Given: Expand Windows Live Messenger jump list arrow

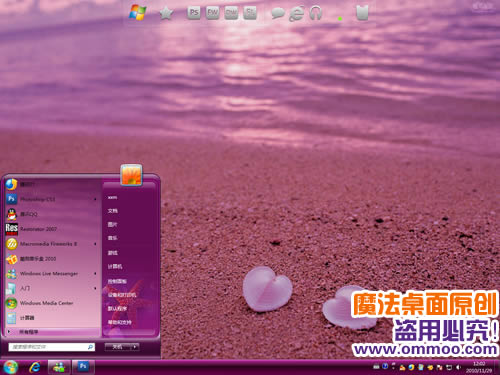Looking at the screenshot, I should coord(95,274).
